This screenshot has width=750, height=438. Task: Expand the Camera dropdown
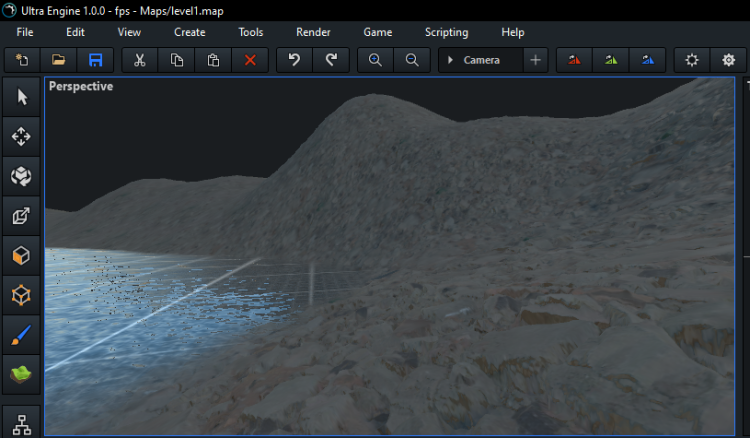481,60
